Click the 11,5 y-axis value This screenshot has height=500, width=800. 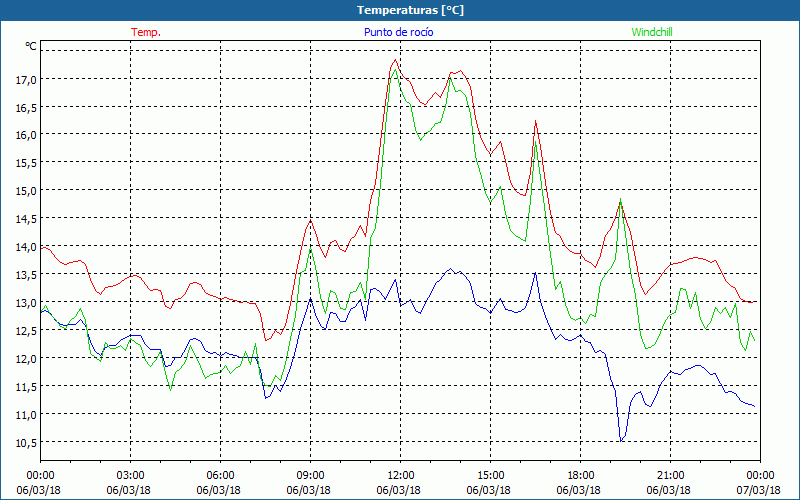26,386
